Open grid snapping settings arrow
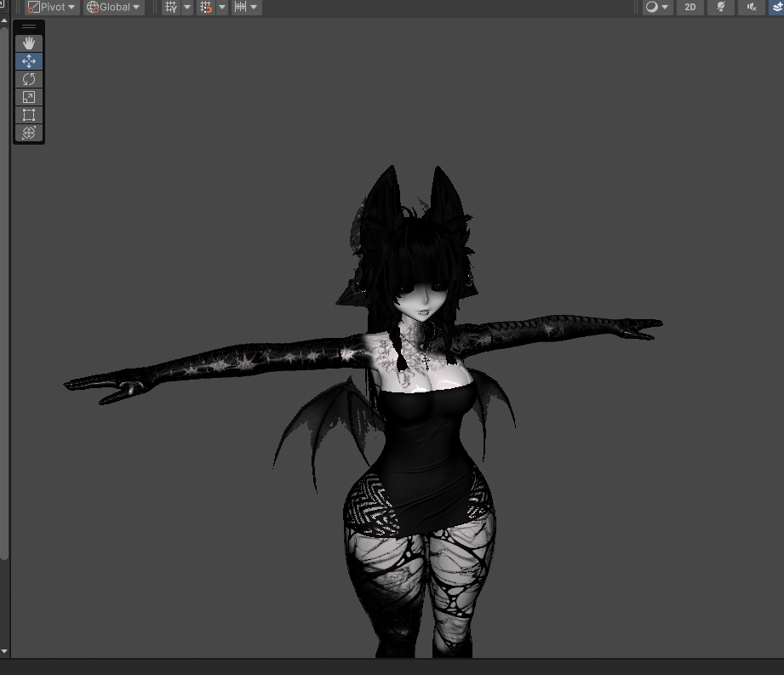Image resolution: width=784 pixels, height=675 pixels. point(222,7)
